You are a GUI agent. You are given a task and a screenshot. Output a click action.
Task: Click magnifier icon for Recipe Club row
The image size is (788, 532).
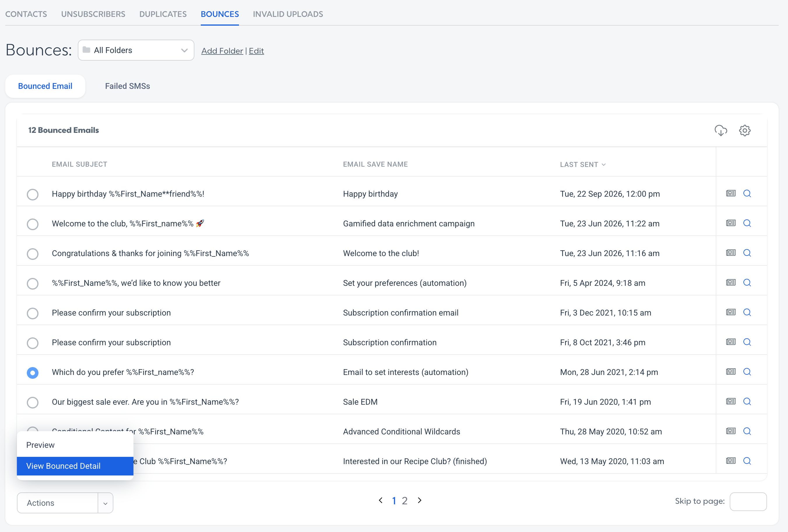pos(747,461)
